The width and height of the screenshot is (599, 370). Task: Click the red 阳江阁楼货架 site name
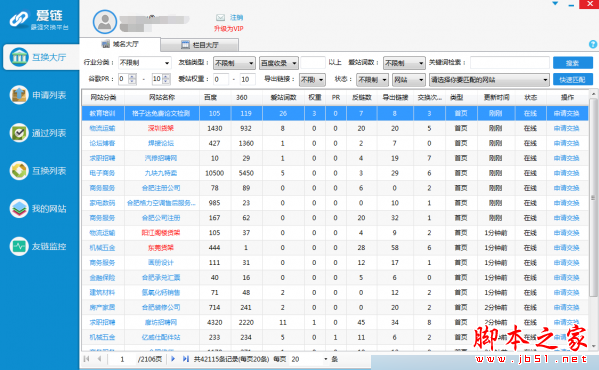tap(161, 233)
